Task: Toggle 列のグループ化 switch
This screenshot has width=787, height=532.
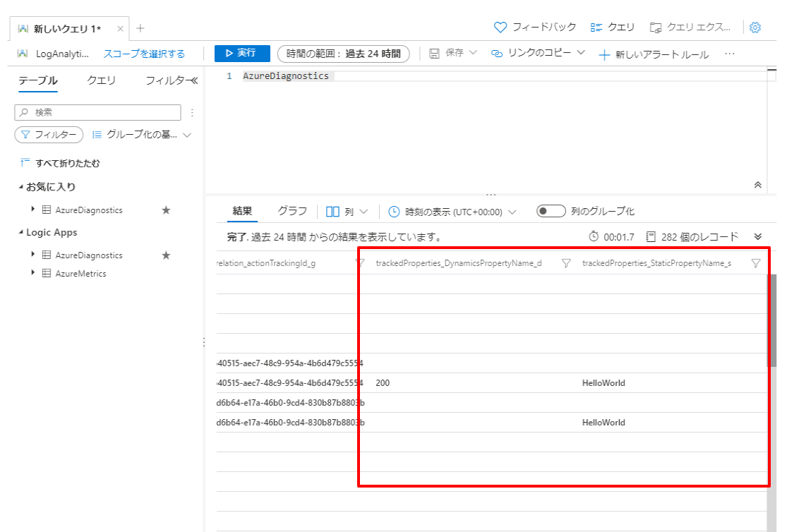Action: [x=551, y=211]
